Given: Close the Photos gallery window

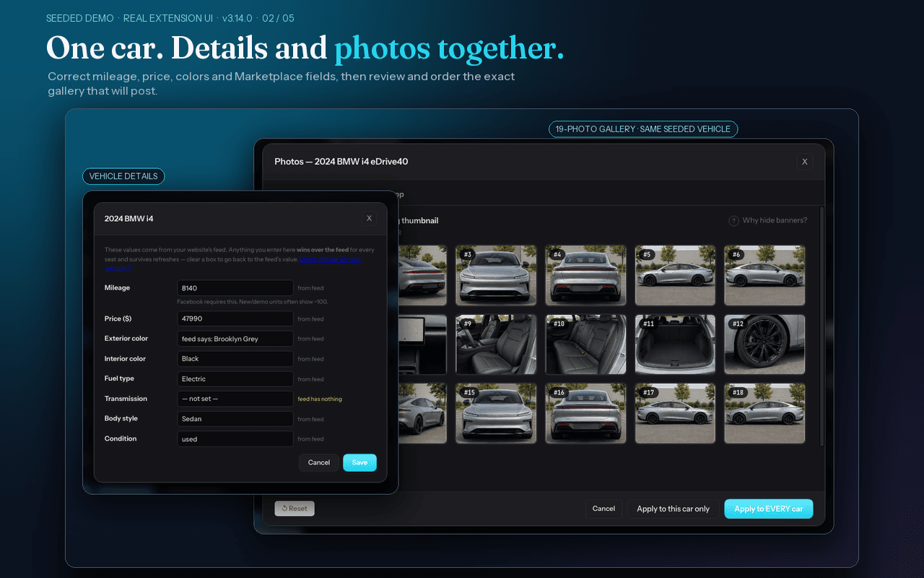Looking at the screenshot, I should pos(805,162).
